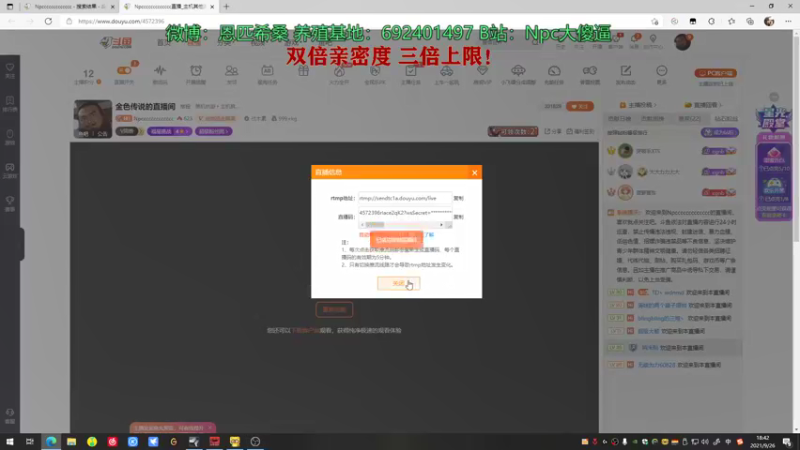Click the orange close button at dialog bottom
Image resolution: width=800 pixels, height=450 pixels.
click(398, 283)
